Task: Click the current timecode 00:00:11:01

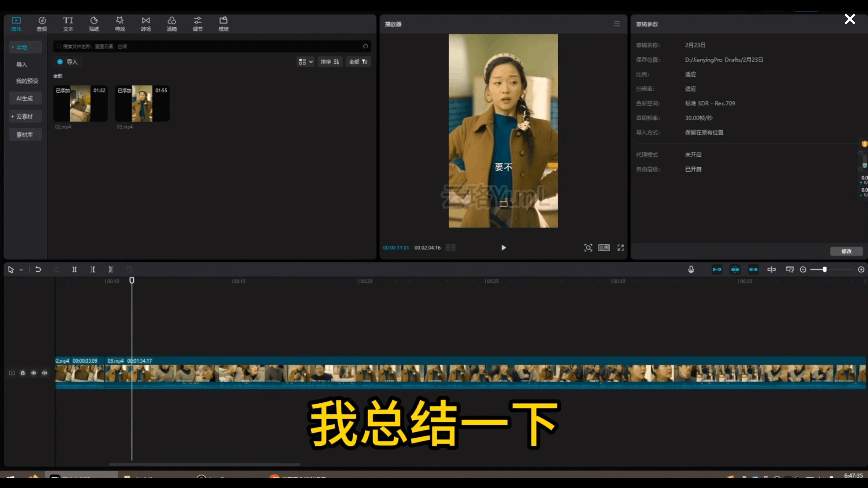Action: pyautogui.click(x=396, y=248)
